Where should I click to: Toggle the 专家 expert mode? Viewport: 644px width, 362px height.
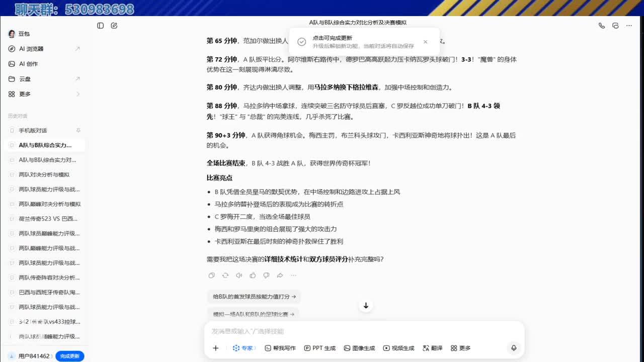(x=244, y=348)
